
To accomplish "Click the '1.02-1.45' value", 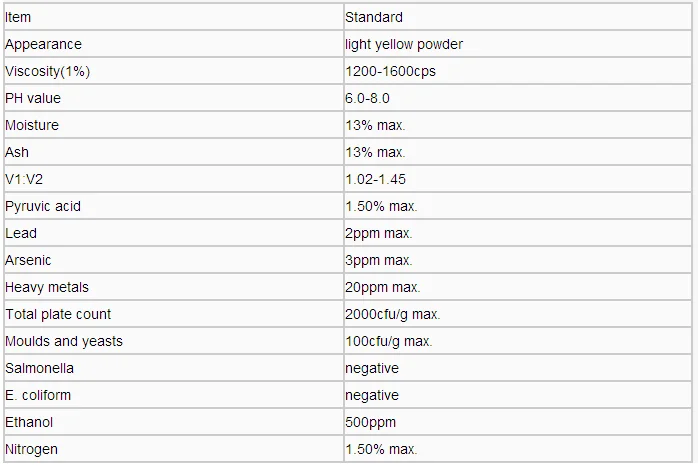I will pyautogui.click(x=375, y=179).
